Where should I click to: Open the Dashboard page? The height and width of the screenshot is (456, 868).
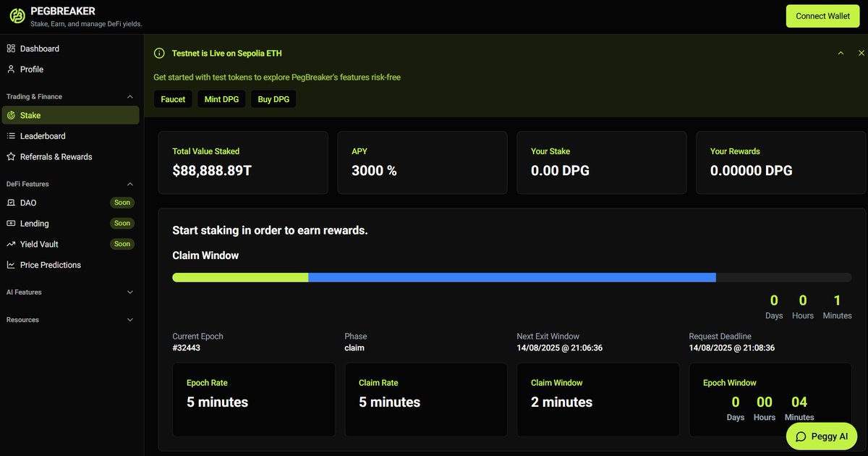pyautogui.click(x=70, y=48)
